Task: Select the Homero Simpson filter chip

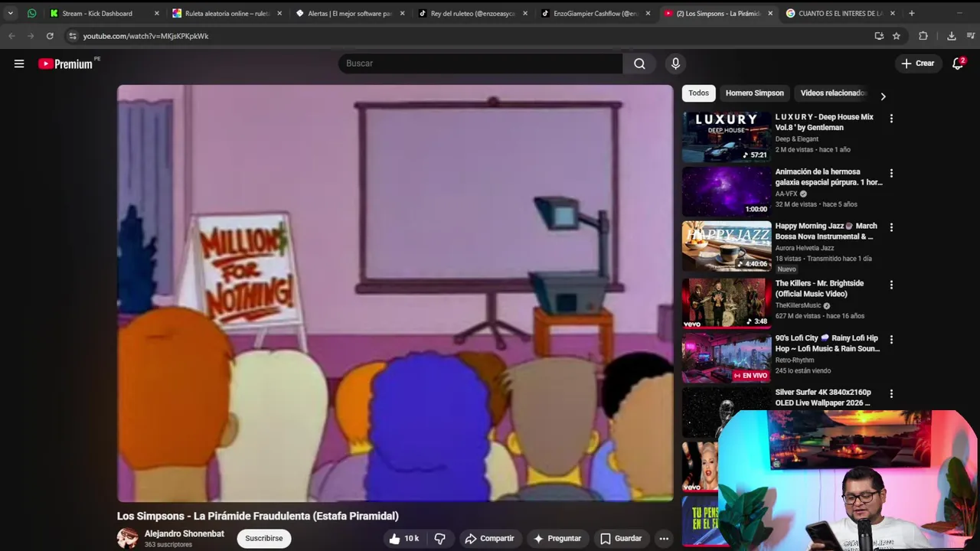Action: tap(755, 93)
